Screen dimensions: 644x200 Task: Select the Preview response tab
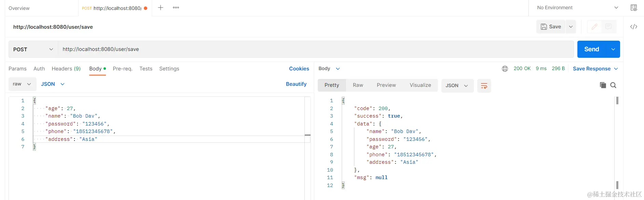tap(386, 85)
